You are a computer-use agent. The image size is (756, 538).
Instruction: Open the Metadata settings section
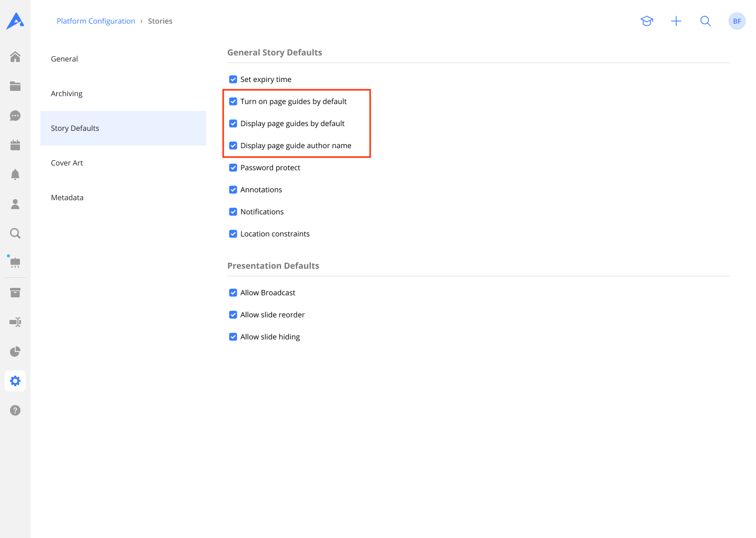coord(67,198)
